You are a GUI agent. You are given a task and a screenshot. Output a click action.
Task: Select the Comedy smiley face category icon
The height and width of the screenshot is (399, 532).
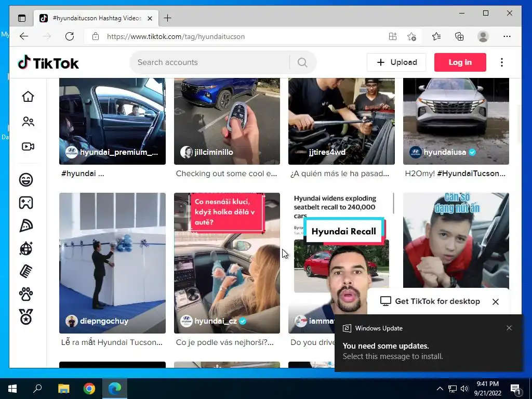click(26, 179)
